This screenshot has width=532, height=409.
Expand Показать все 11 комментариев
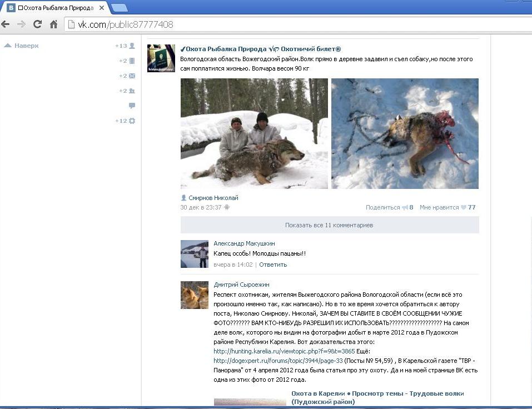pyautogui.click(x=330, y=225)
